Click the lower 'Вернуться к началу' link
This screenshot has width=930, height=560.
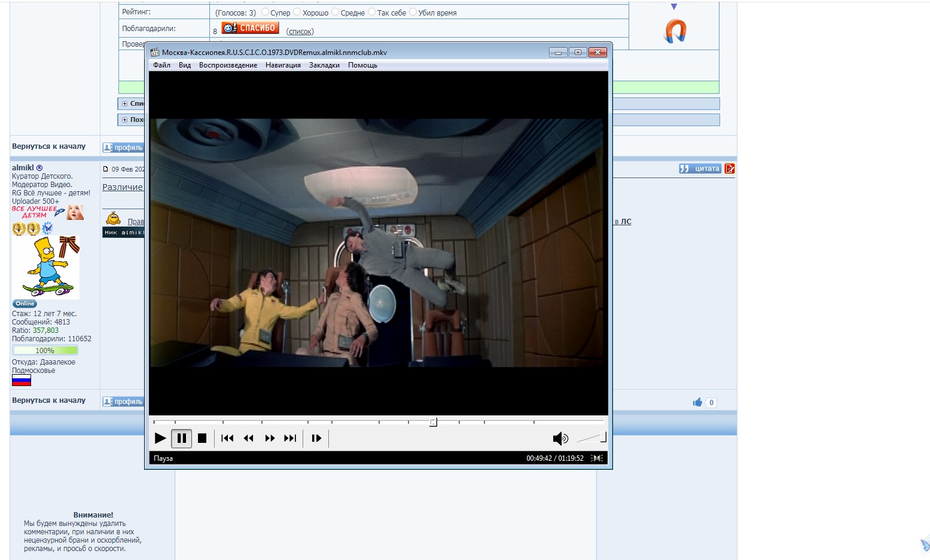(x=48, y=400)
